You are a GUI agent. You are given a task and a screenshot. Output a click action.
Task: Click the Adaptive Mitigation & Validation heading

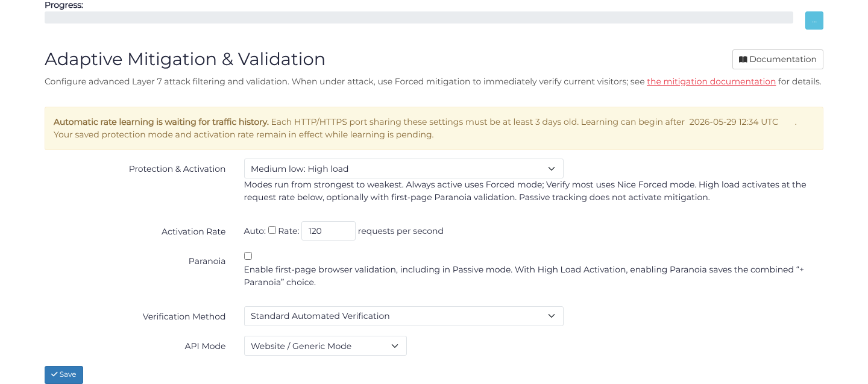tap(185, 59)
